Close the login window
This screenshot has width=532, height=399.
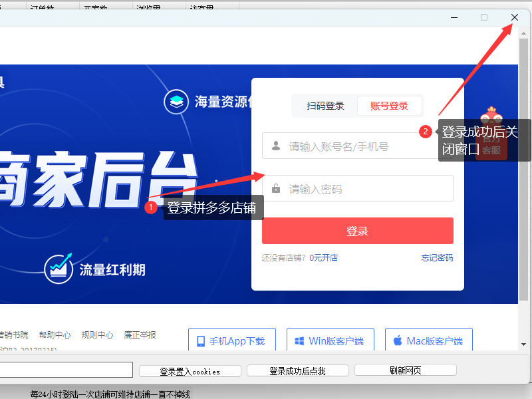[x=514, y=17]
